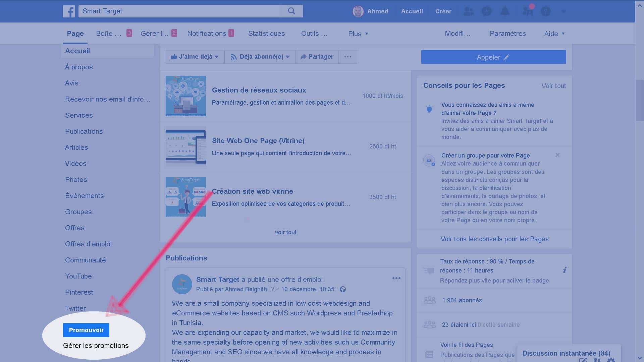Click the Partager button
Screen dimensions: 644x362
pyautogui.click(x=317, y=57)
